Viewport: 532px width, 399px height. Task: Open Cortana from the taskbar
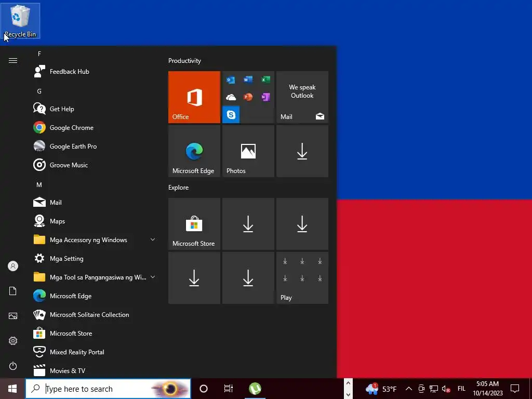[204, 389]
